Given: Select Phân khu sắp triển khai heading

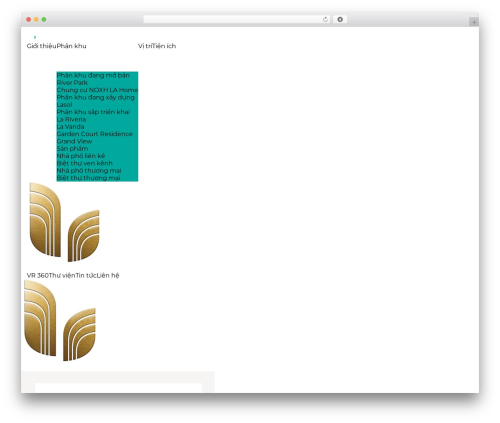Looking at the screenshot, I should pyautogui.click(x=93, y=112).
